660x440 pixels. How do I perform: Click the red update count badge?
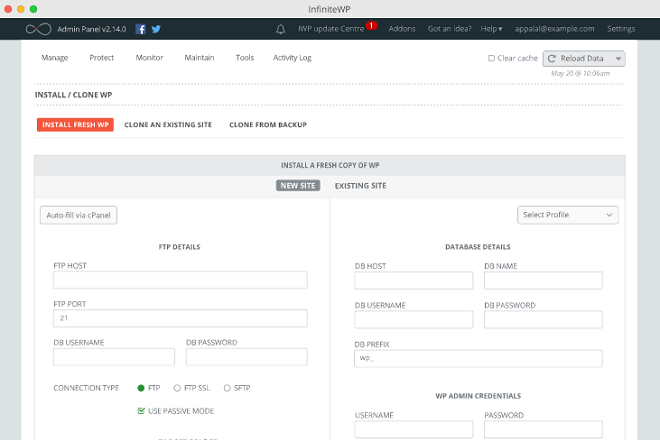pos(371,26)
